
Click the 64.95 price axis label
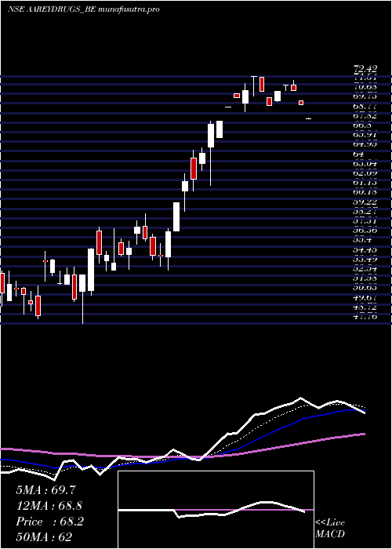point(365,144)
